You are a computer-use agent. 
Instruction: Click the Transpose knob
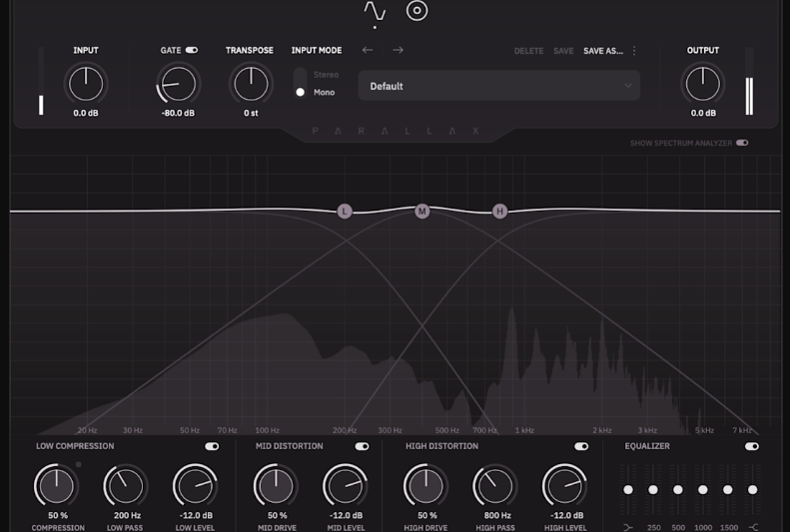pyautogui.click(x=251, y=84)
